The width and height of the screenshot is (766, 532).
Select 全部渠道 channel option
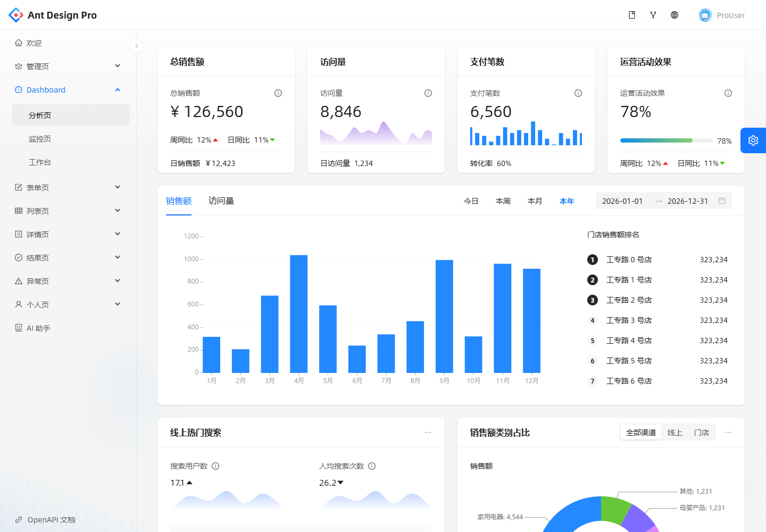pos(641,433)
